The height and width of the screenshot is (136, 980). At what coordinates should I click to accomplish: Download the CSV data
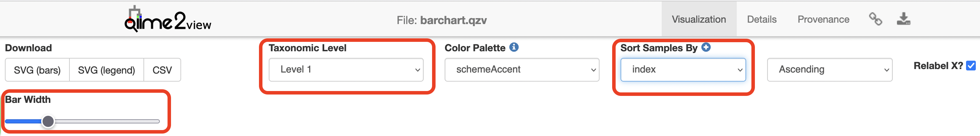(x=162, y=70)
